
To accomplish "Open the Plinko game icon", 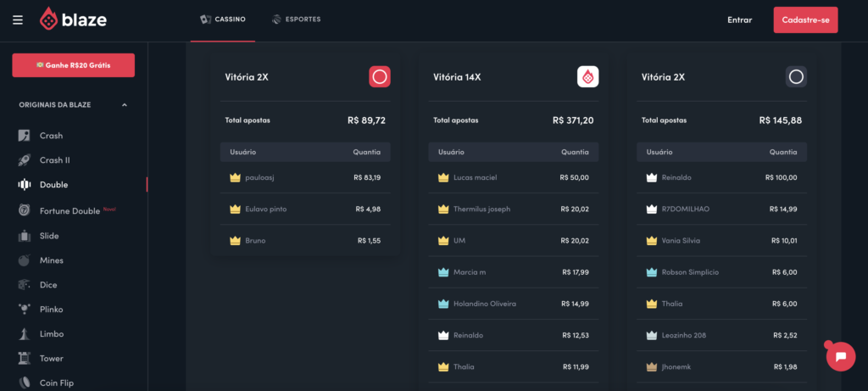I will click(x=25, y=310).
